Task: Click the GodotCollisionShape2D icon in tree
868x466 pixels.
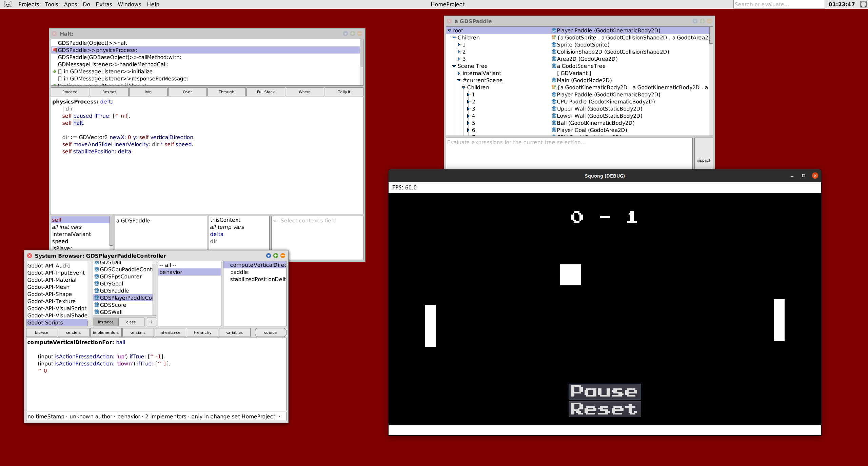Action: click(553, 52)
